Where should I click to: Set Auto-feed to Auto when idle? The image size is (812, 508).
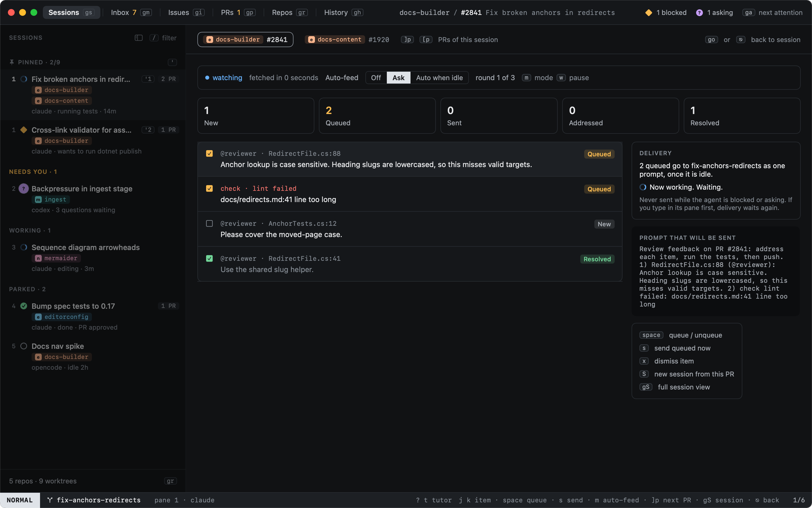(x=439, y=78)
